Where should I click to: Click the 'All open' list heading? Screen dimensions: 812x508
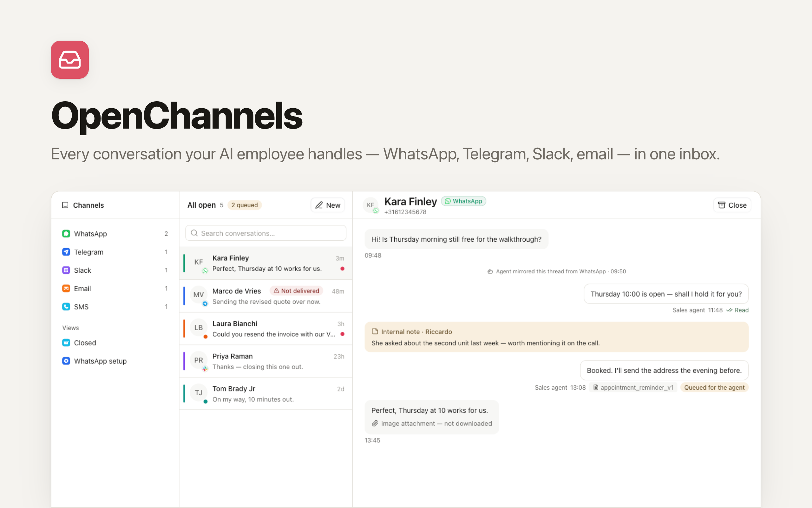pos(201,205)
